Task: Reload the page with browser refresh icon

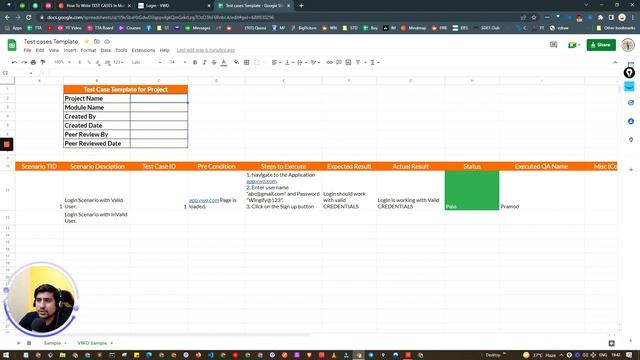Action: (29, 18)
